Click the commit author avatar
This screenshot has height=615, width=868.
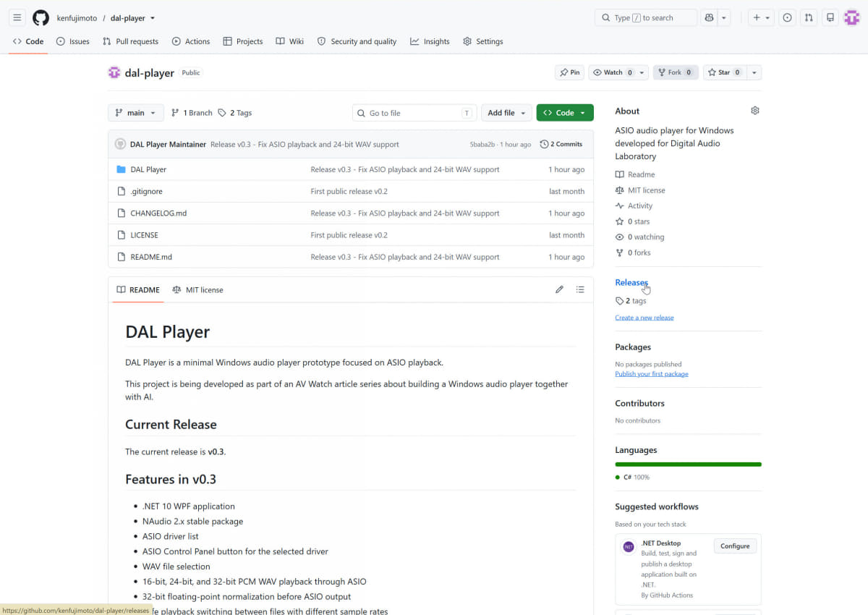click(120, 144)
